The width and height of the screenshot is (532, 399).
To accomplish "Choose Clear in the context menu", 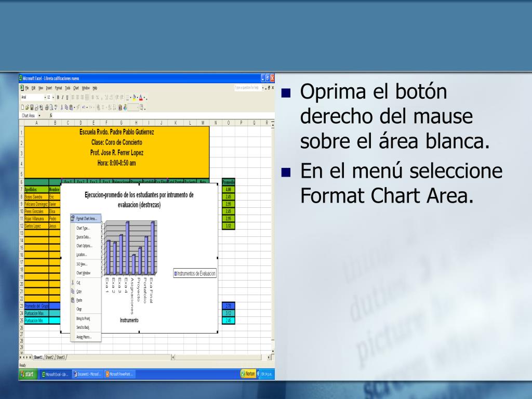I will point(86,309).
